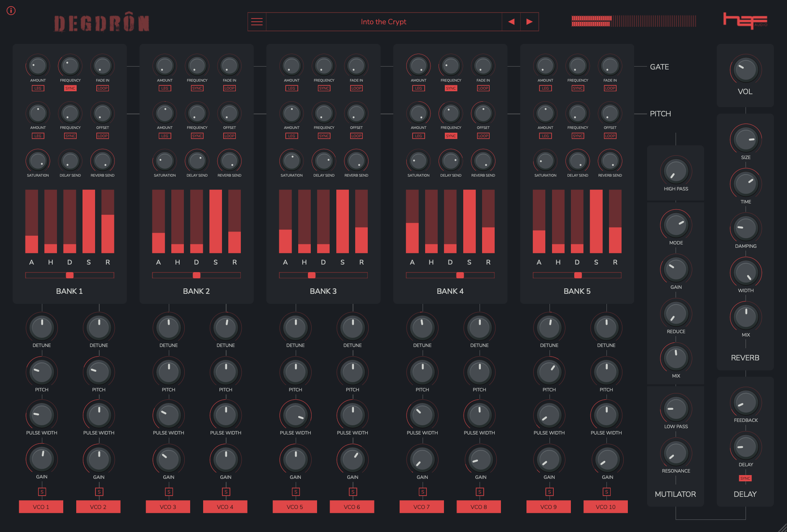Click the VOL knob
787x532 pixels.
point(745,70)
